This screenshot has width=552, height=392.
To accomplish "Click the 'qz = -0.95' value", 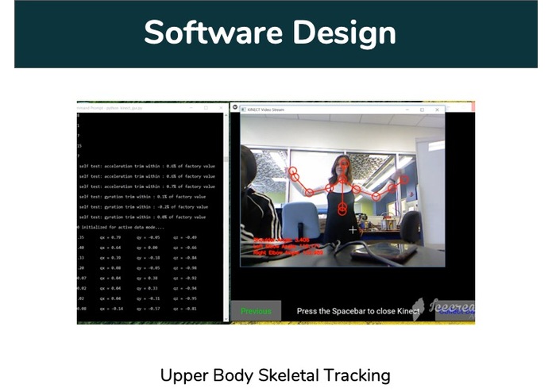I will 185,298.
